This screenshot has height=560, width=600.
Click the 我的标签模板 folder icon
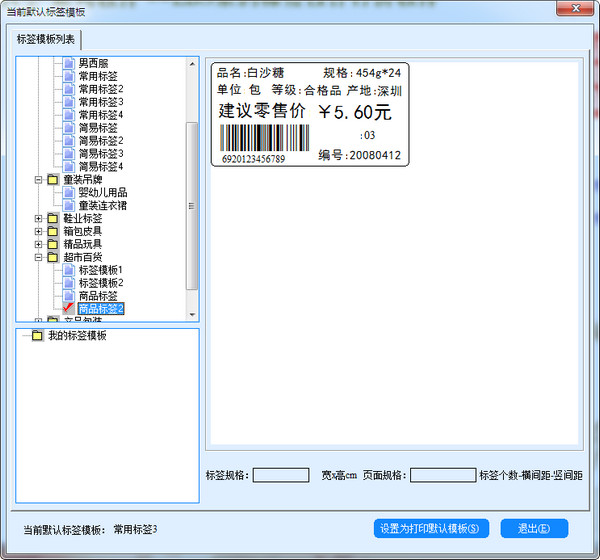[x=37, y=335]
